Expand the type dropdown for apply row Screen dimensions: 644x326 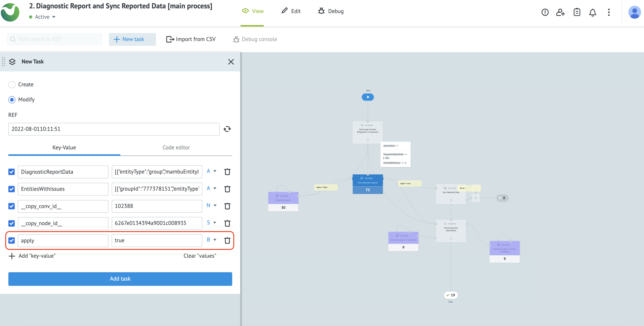[212, 240]
